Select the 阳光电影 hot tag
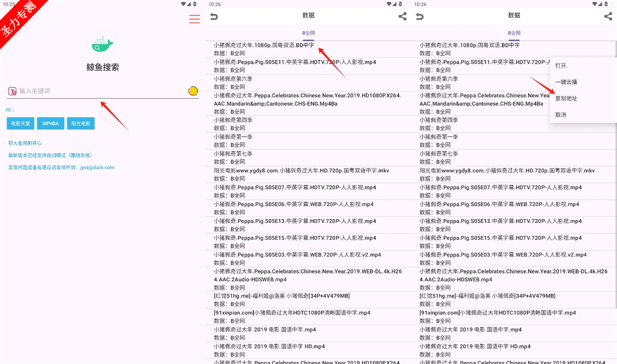 point(81,123)
